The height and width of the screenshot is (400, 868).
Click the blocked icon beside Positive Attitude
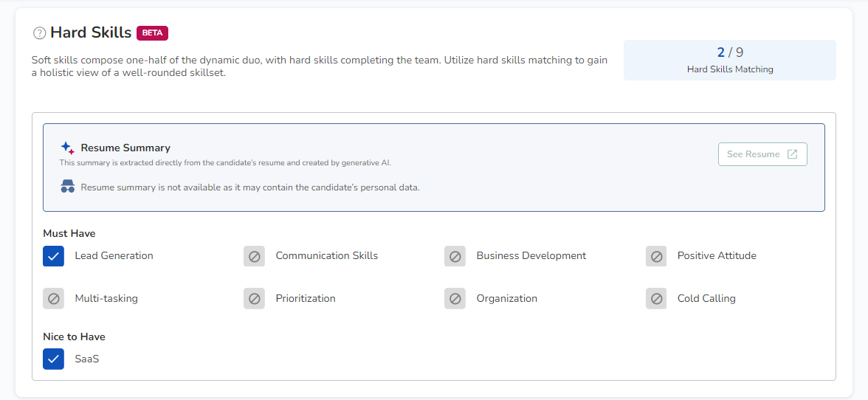656,256
